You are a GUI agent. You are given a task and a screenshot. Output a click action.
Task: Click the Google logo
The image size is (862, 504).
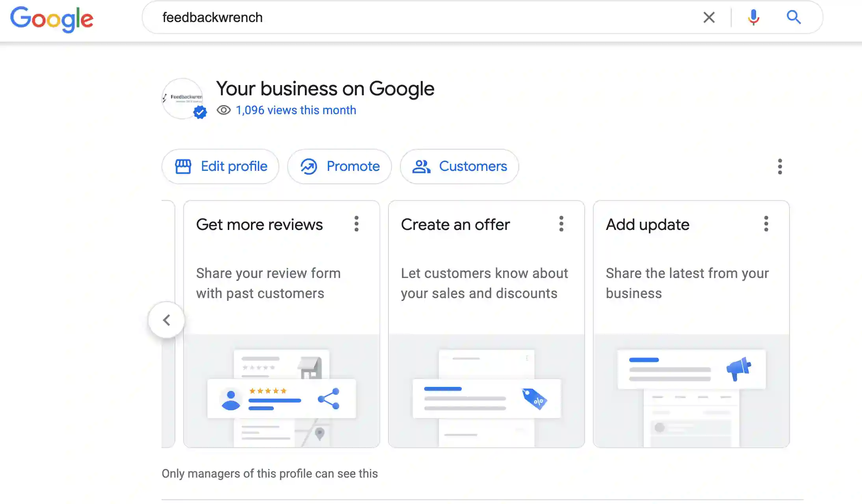[52, 19]
